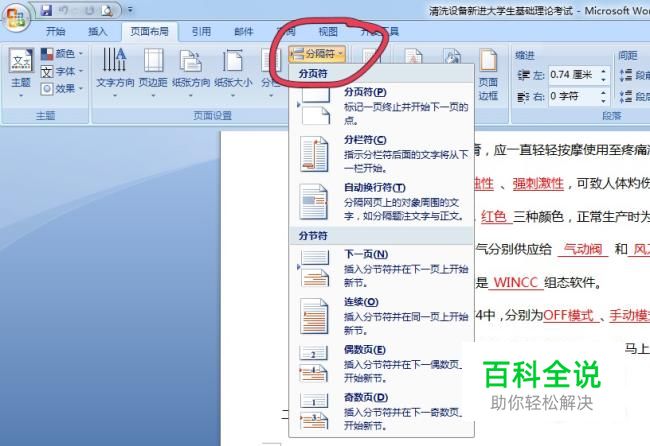
Task: Click the right indent field showing 0 字符
Action: [x=574, y=96]
